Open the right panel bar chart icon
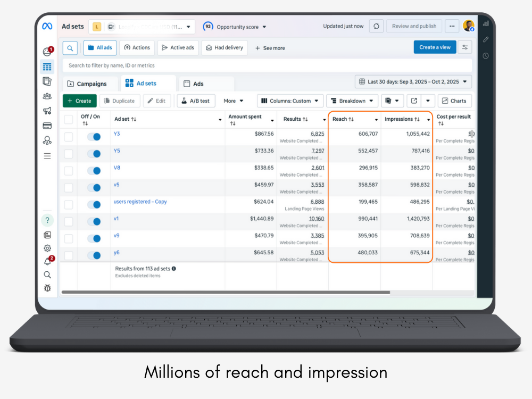The height and width of the screenshot is (399, 532). [x=486, y=23]
